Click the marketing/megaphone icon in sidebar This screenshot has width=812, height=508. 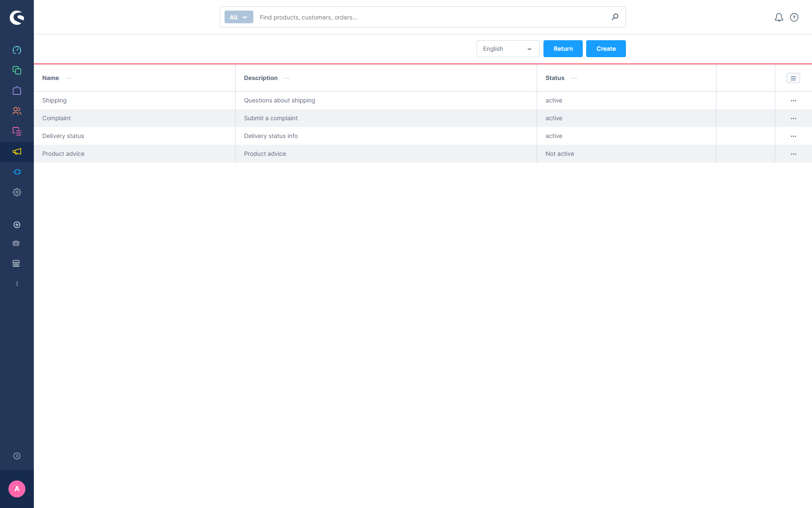pos(16,152)
